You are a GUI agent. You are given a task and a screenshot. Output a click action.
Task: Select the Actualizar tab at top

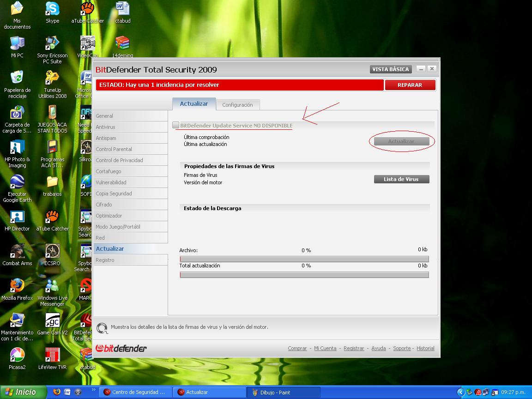(x=194, y=104)
